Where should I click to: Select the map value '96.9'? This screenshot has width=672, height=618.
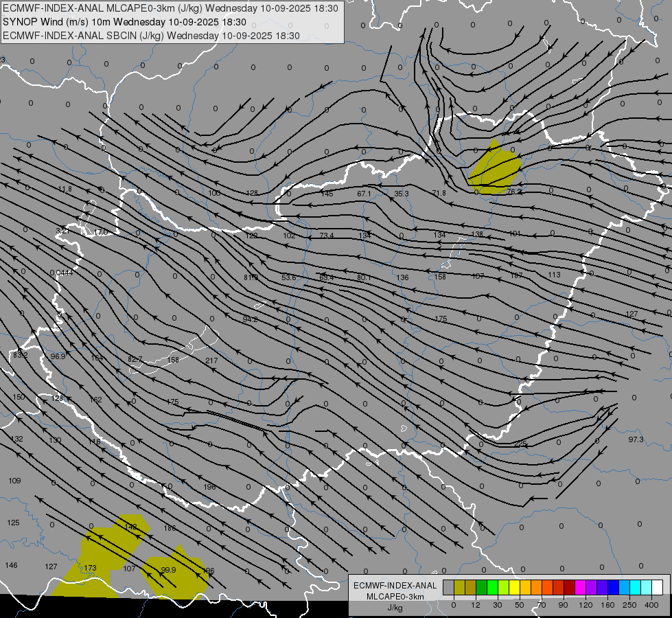[x=58, y=356]
